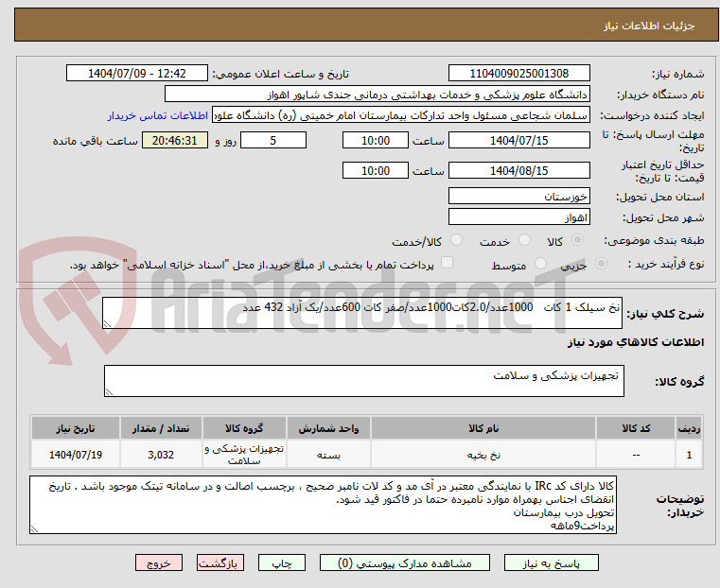The image size is (720, 588).
Task: Click the واحد شمارش column header
Action: point(328,428)
